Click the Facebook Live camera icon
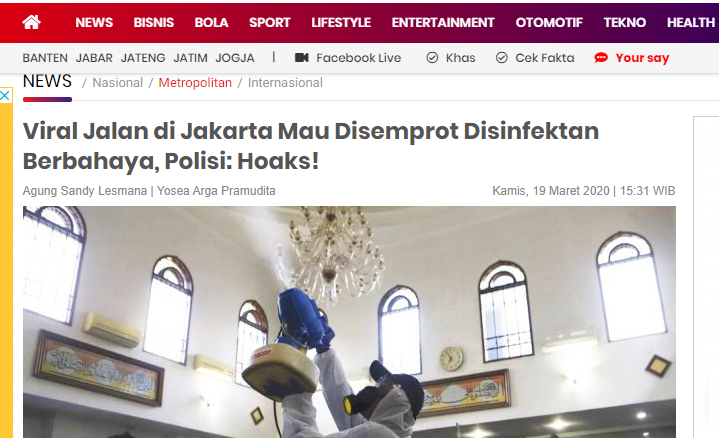Screen dimensions: 719x438 [x=301, y=57]
